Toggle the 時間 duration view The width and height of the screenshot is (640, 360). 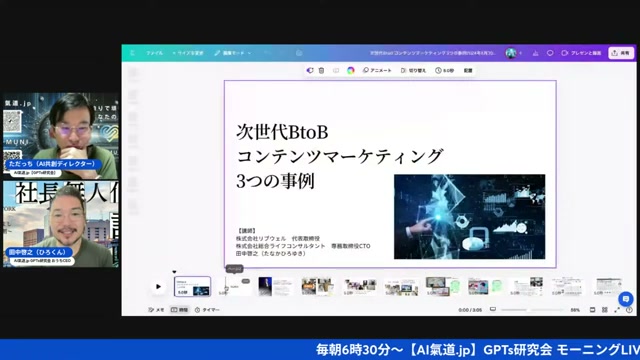tap(180, 310)
